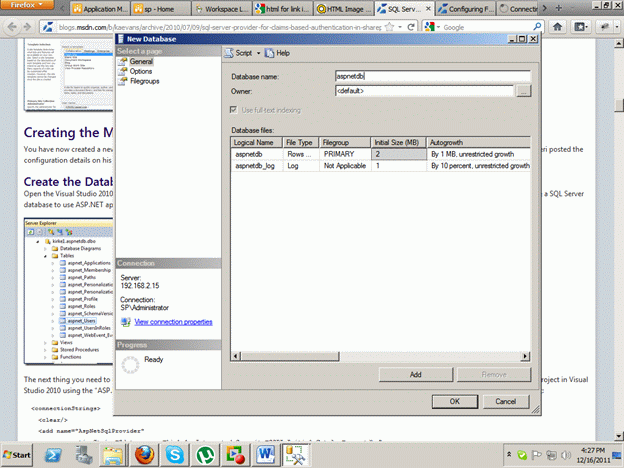This screenshot has height=468, width=624.
Task: Switch to the Configuring F... tab
Action: click(x=466, y=9)
